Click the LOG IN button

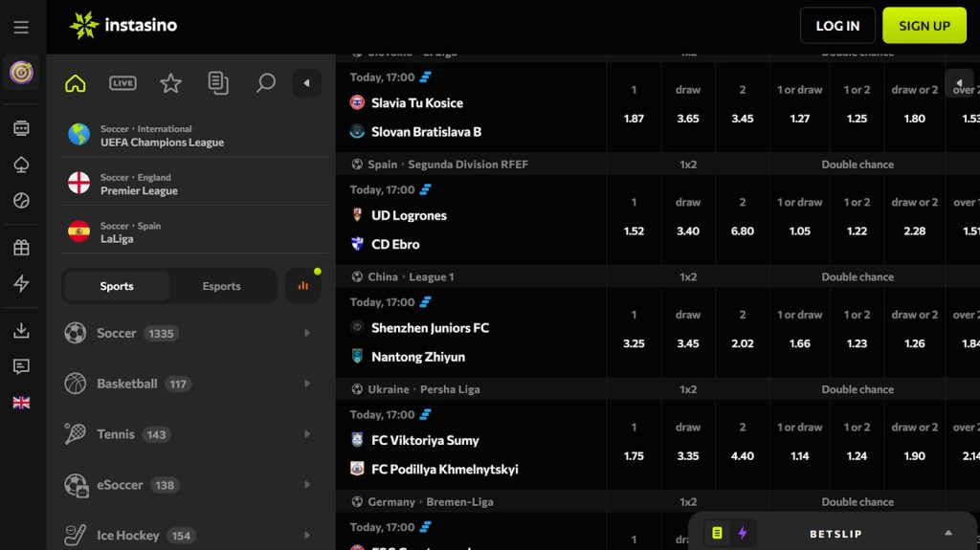coord(837,26)
